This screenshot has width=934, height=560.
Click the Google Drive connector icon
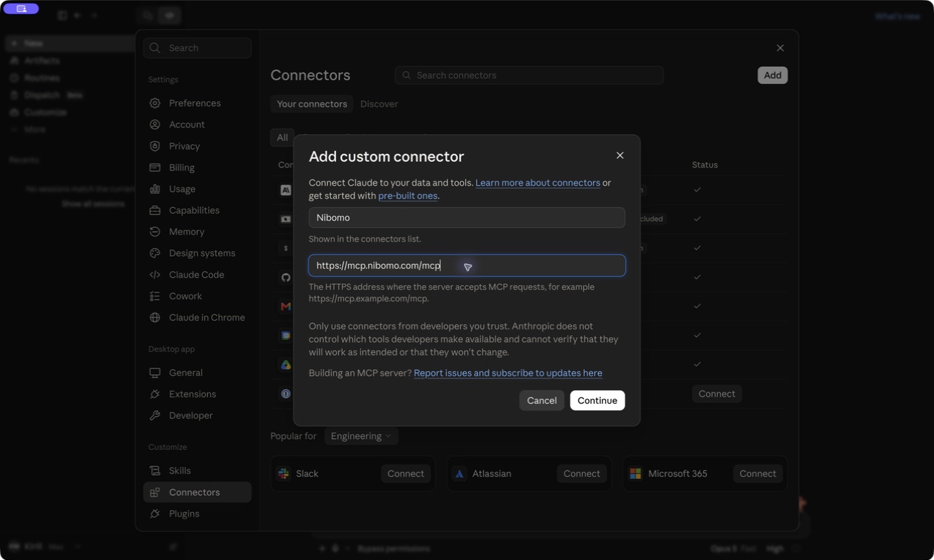[x=286, y=365]
